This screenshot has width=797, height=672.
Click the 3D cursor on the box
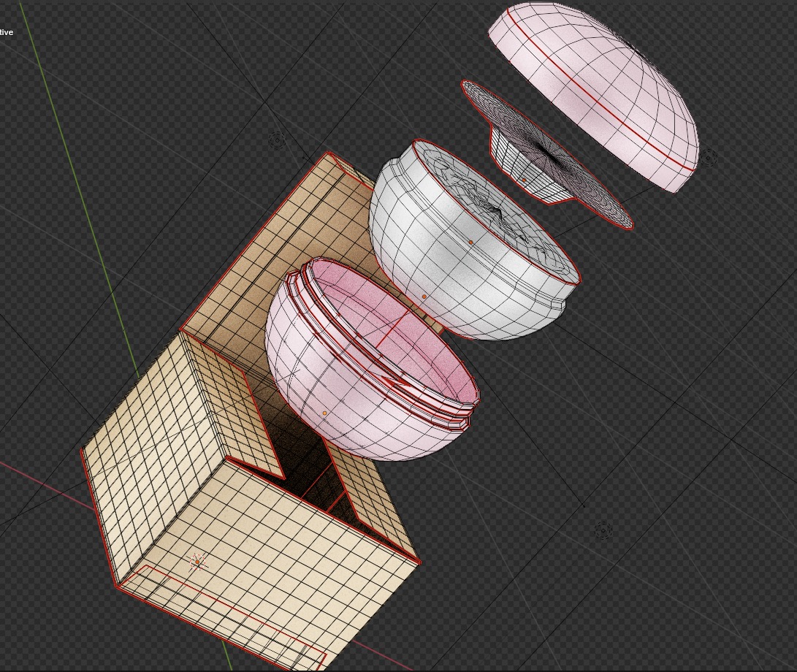tap(198, 562)
